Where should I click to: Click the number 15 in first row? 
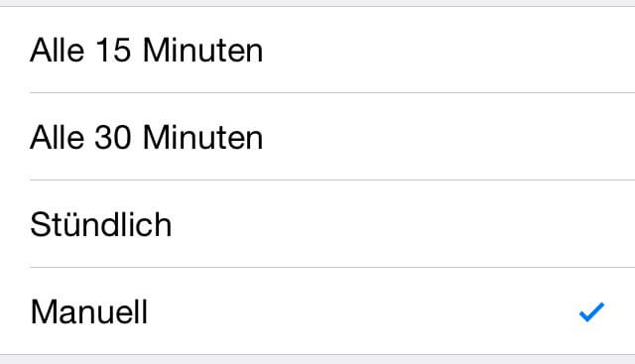point(113,51)
